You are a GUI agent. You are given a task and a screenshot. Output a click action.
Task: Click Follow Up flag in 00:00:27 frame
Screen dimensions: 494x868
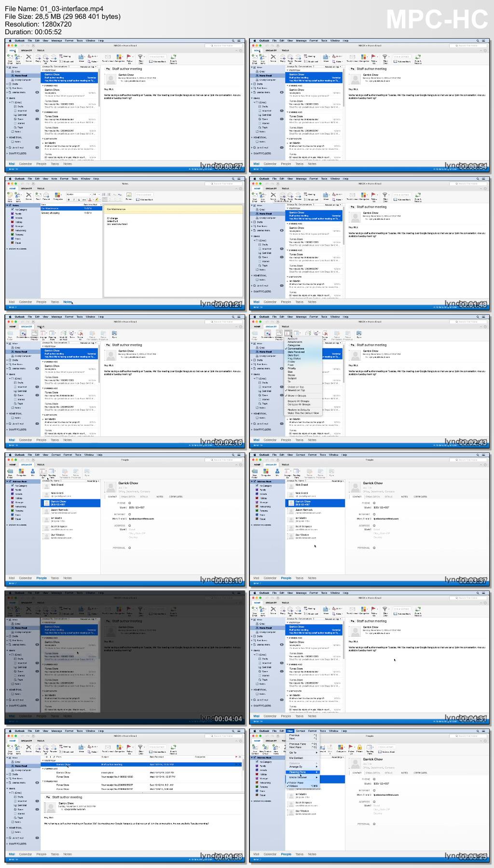coord(129,56)
